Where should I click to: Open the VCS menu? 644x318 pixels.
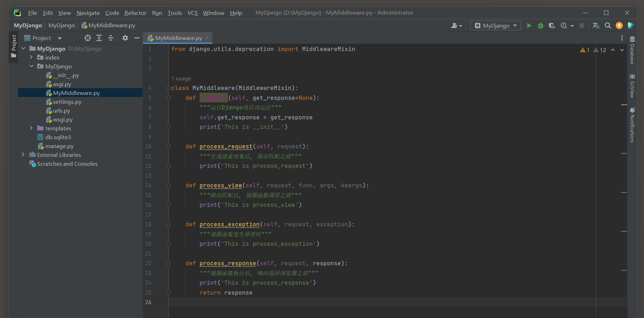pos(192,13)
